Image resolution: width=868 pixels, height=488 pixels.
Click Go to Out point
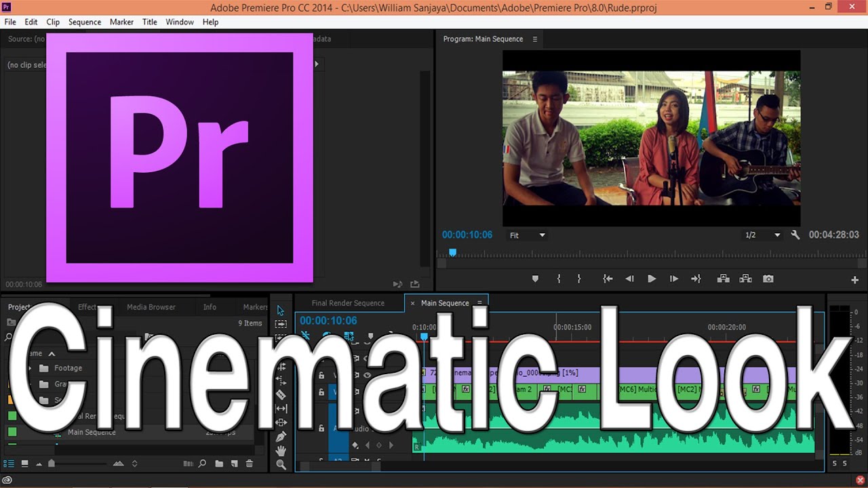(696, 279)
